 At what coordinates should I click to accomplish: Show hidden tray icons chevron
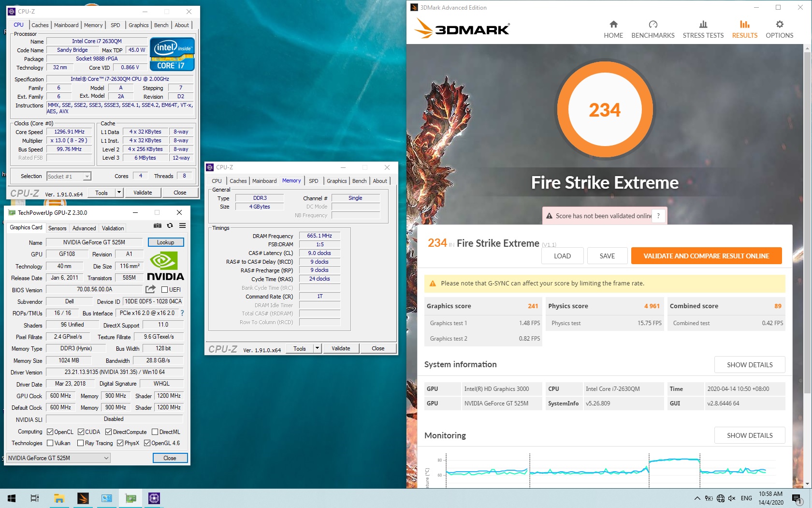697,498
